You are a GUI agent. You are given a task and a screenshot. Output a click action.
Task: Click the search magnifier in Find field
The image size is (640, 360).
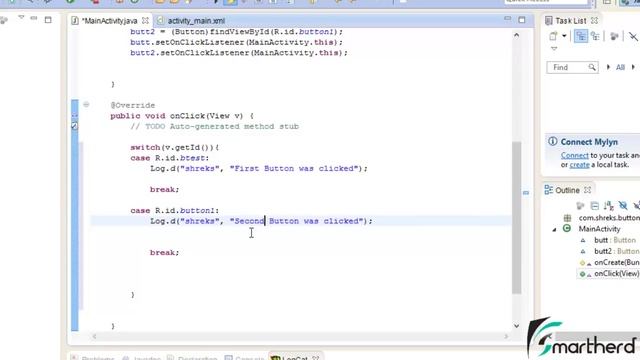click(x=591, y=67)
